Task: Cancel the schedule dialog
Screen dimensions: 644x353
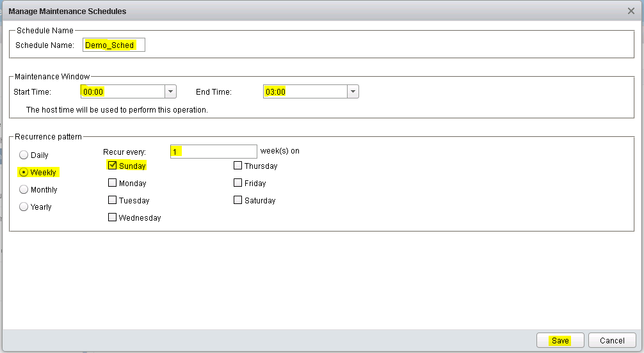Action: point(612,340)
